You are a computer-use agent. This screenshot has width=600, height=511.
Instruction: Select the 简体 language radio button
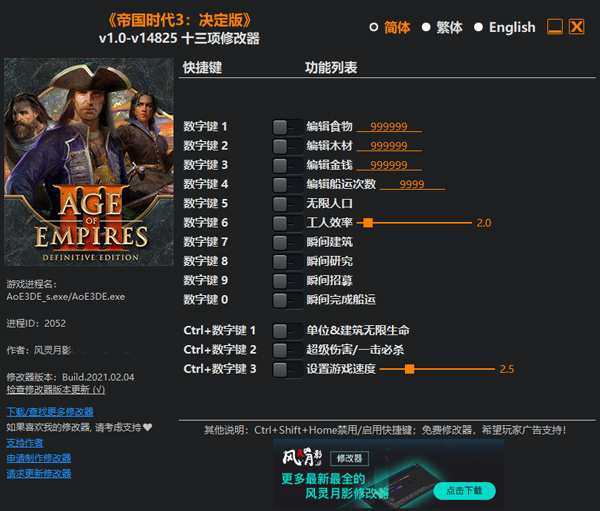point(374,28)
